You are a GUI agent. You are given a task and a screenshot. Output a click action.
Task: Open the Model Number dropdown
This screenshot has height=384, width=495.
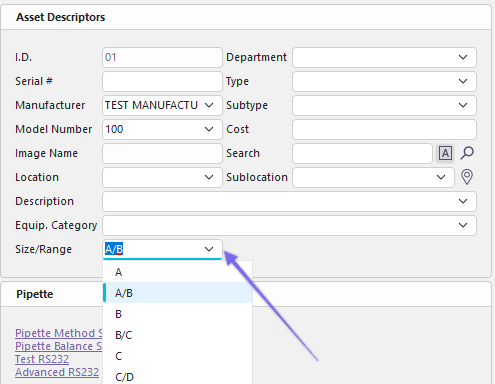[209, 129]
